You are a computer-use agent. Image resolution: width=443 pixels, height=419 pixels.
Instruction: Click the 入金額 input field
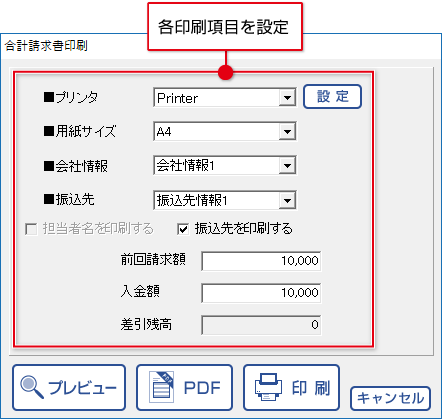click(261, 293)
